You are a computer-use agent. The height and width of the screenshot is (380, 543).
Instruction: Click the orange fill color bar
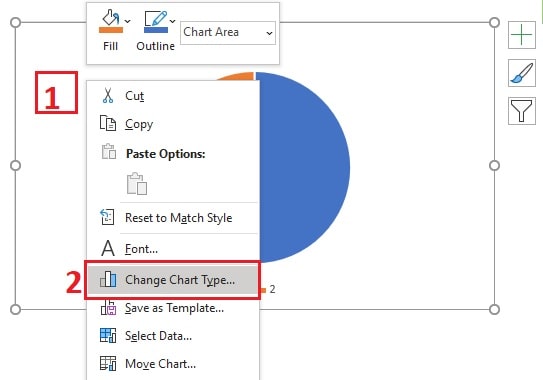click(111, 30)
